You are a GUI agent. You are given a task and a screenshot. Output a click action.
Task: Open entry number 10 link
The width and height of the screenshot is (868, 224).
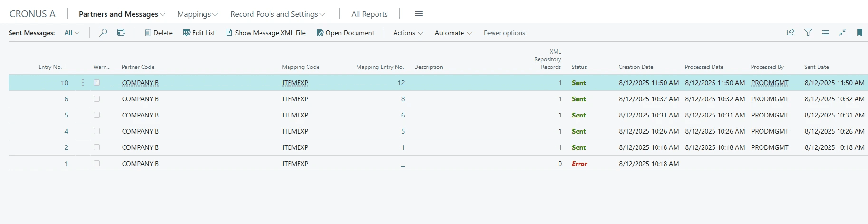click(x=64, y=83)
